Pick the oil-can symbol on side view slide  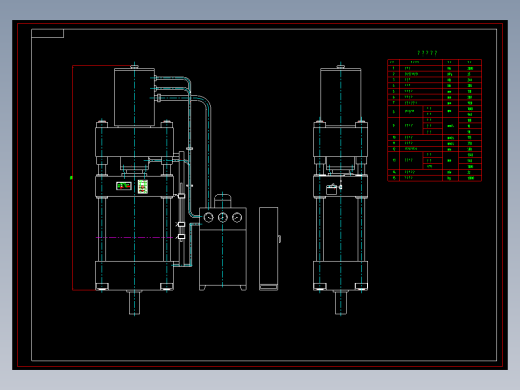point(331,189)
